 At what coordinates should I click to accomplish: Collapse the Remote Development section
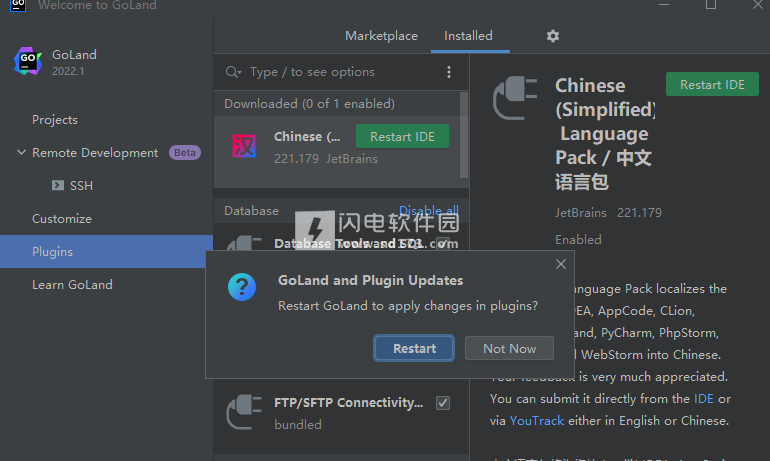[x=21, y=153]
